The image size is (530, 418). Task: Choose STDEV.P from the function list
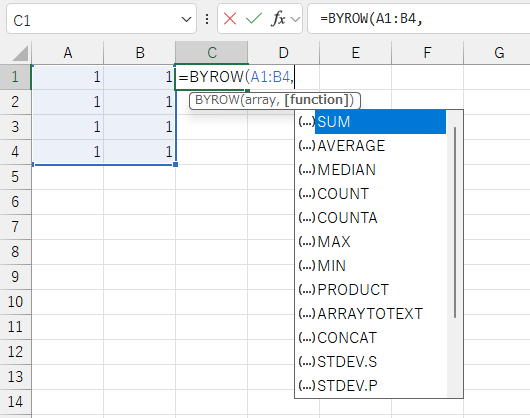371,386
